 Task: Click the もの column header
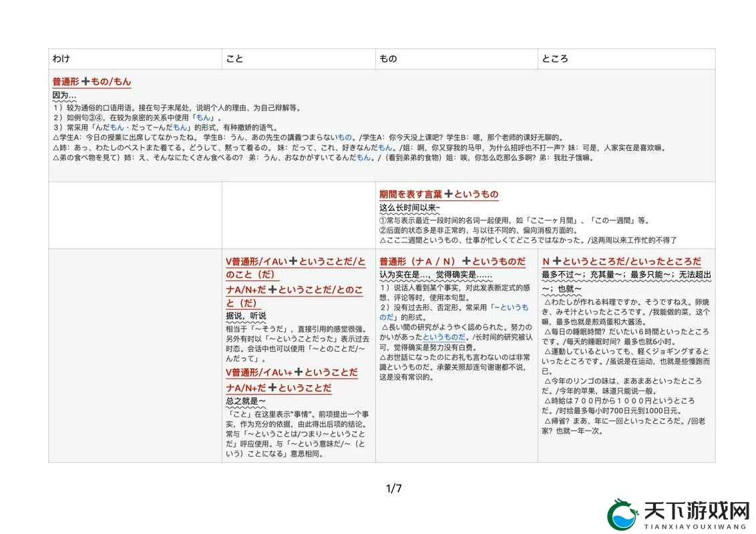(x=457, y=59)
